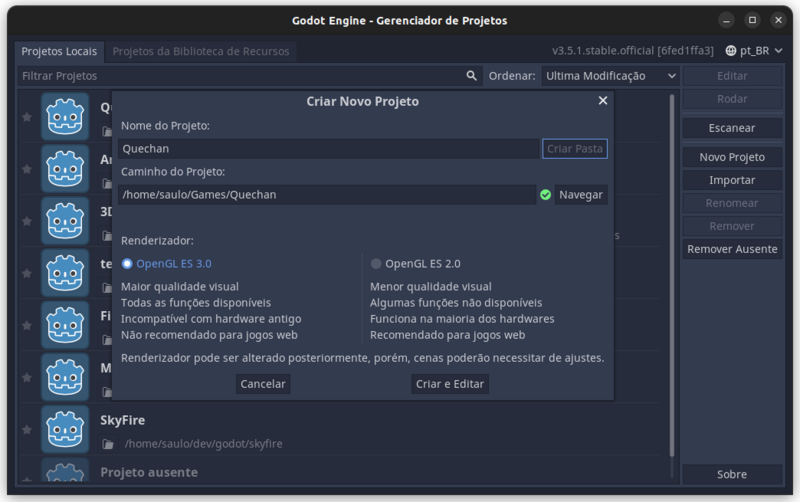The height and width of the screenshot is (502, 800).
Task: Close the Criar Novo Projeto dialog
Action: pos(603,101)
